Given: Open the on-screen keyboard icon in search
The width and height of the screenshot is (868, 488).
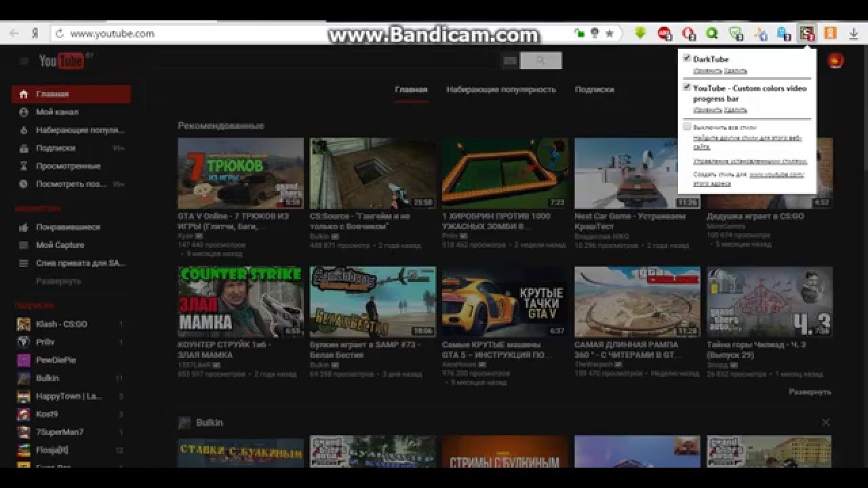Looking at the screenshot, I should tap(509, 61).
